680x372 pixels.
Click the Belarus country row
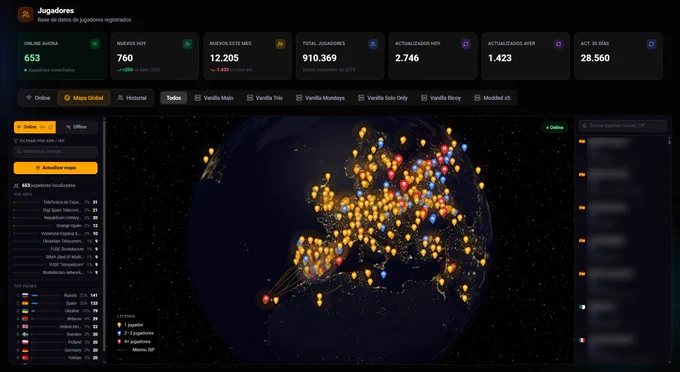(56, 319)
